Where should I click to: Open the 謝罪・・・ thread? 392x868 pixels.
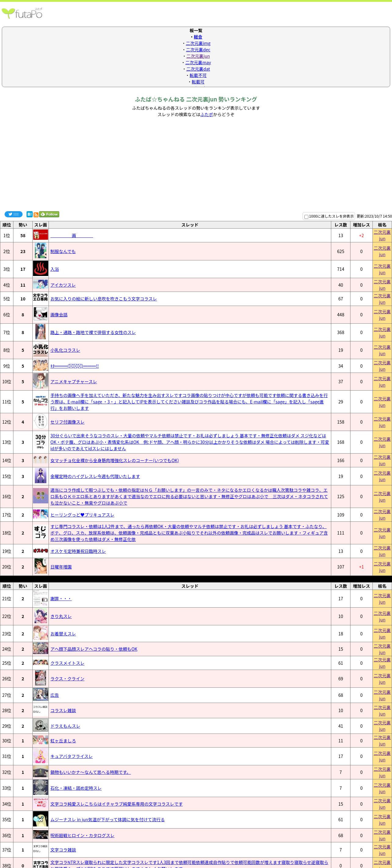click(x=61, y=599)
